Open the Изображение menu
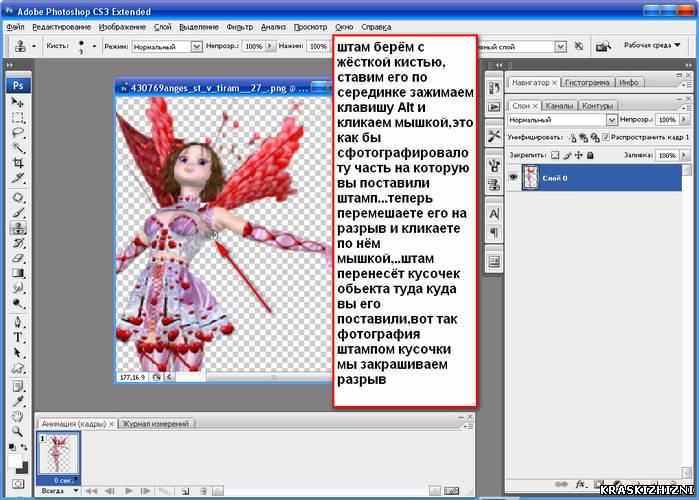This screenshot has height=500, width=699. [122, 27]
